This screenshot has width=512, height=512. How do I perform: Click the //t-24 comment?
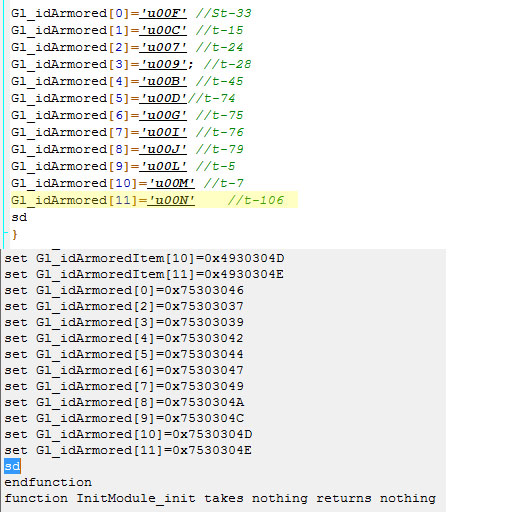point(219,48)
